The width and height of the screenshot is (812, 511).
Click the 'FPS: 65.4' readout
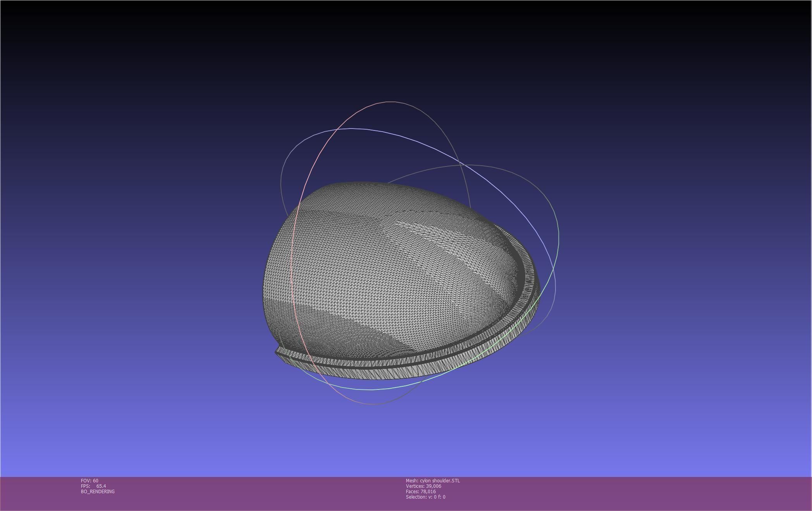(93, 486)
